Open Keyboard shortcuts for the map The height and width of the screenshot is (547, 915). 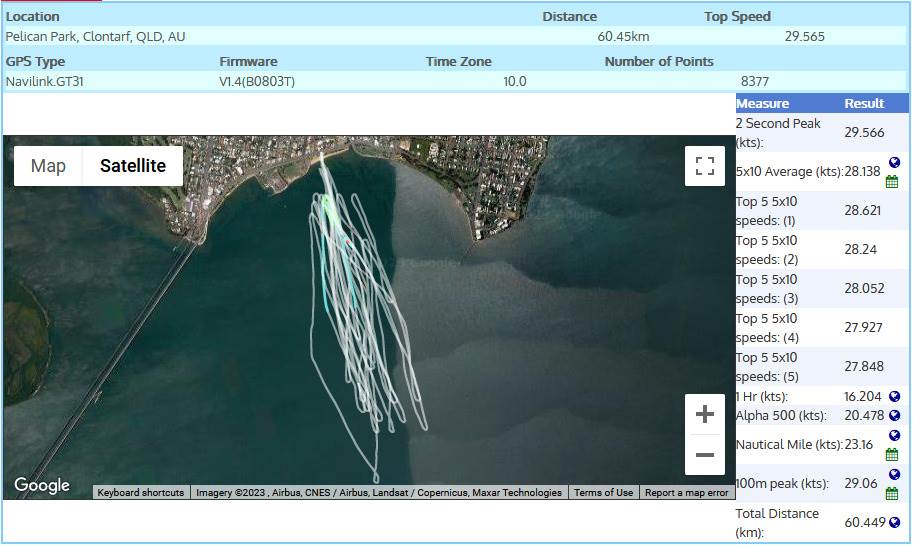[x=141, y=493]
